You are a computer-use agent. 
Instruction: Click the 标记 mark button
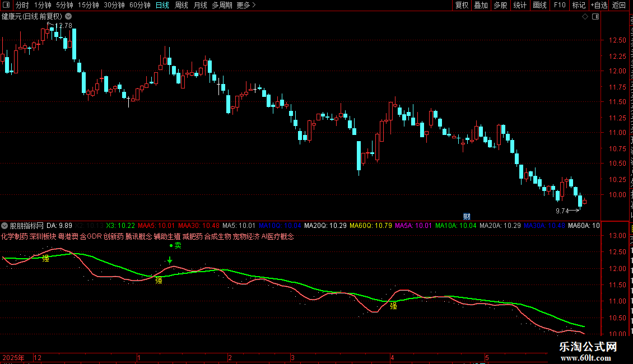(x=579, y=5)
